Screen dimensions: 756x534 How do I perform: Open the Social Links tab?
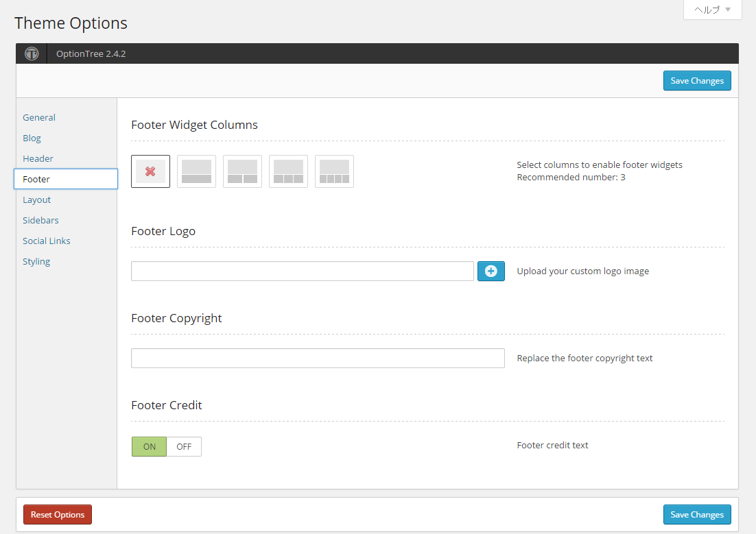46,241
